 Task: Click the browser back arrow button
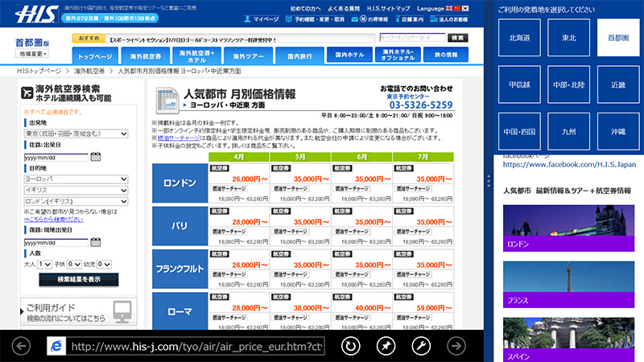click(x=22, y=346)
